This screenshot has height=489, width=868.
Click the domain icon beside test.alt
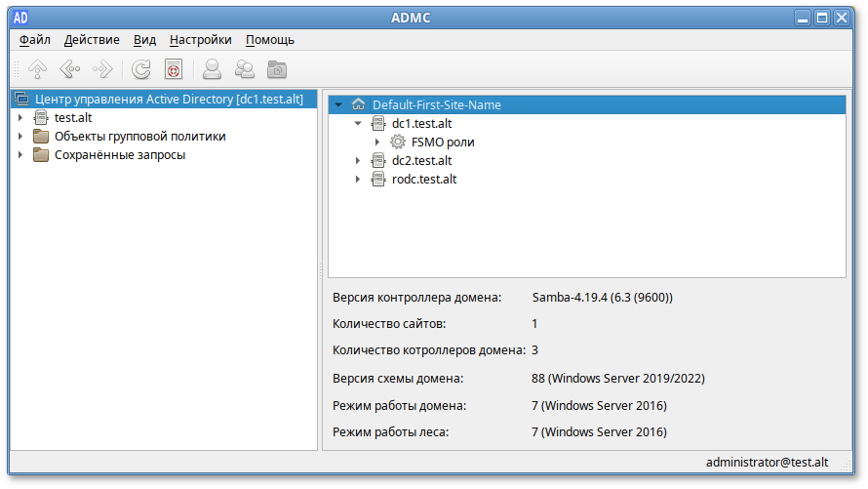[41, 117]
